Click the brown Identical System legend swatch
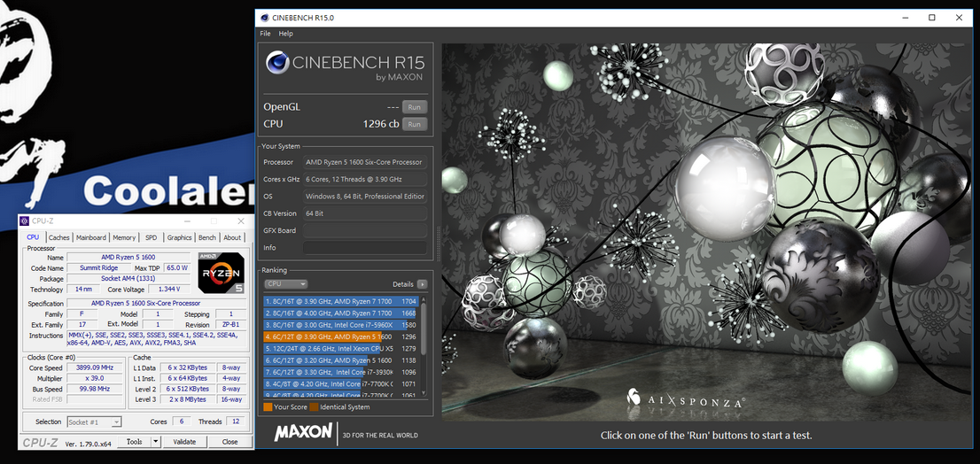The width and height of the screenshot is (980, 464). coord(314,407)
